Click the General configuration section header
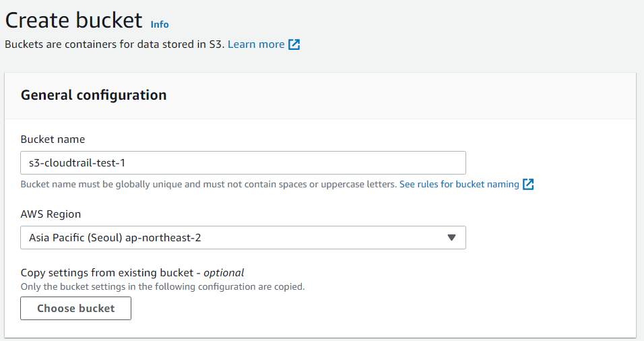This screenshot has width=644, height=341. click(x=94, y=95)
